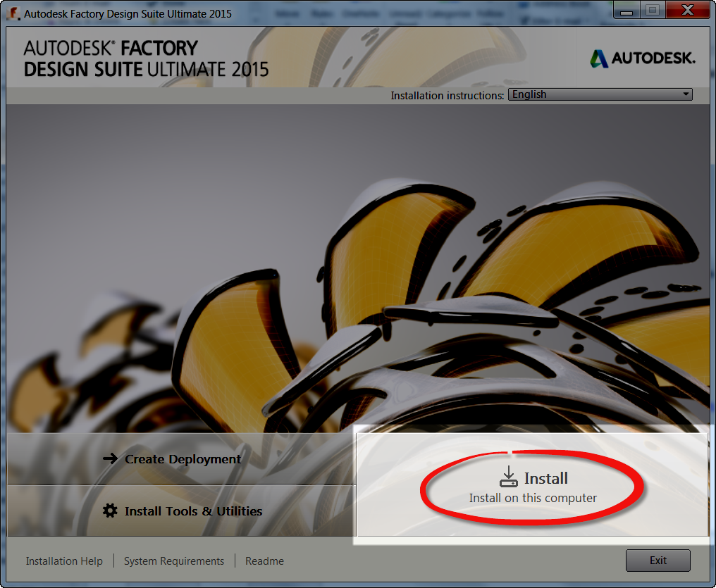Open the Readme link
Viewport: 716px width, 588px height.
(264, 561)
